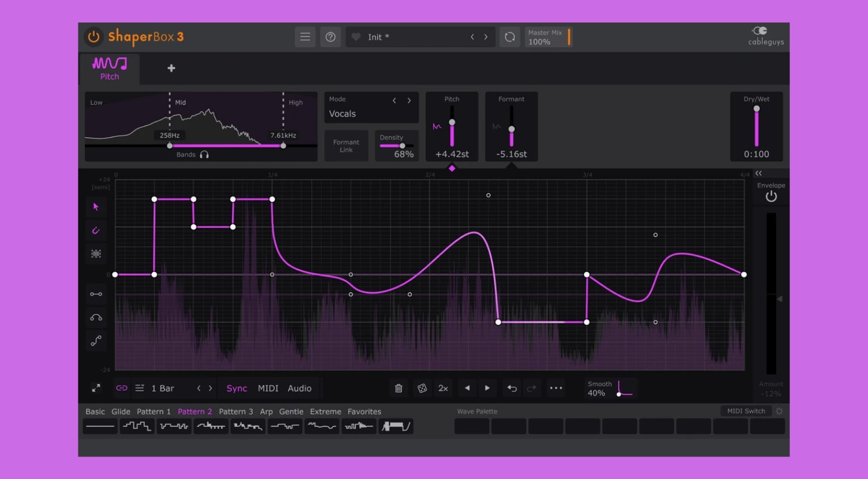Open the help question mark icon
This screenshot has width=868, height=479.
coord(330,37)
